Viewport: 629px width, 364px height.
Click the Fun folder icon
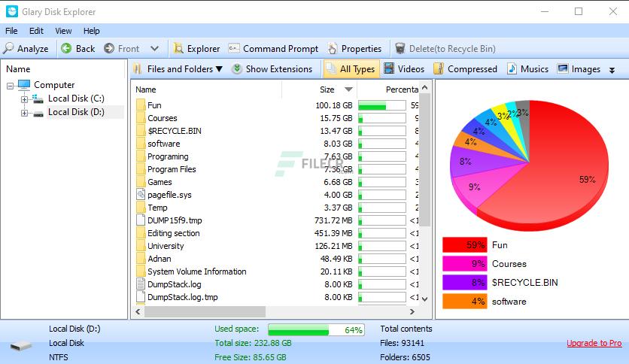point(141,105)
